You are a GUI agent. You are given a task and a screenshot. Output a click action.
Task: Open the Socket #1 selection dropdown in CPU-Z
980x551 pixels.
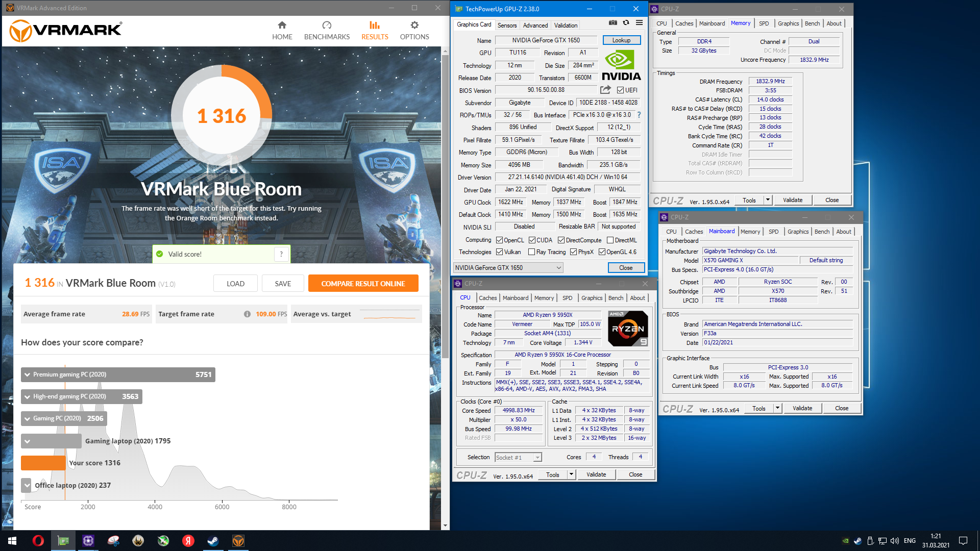(518, 458)
